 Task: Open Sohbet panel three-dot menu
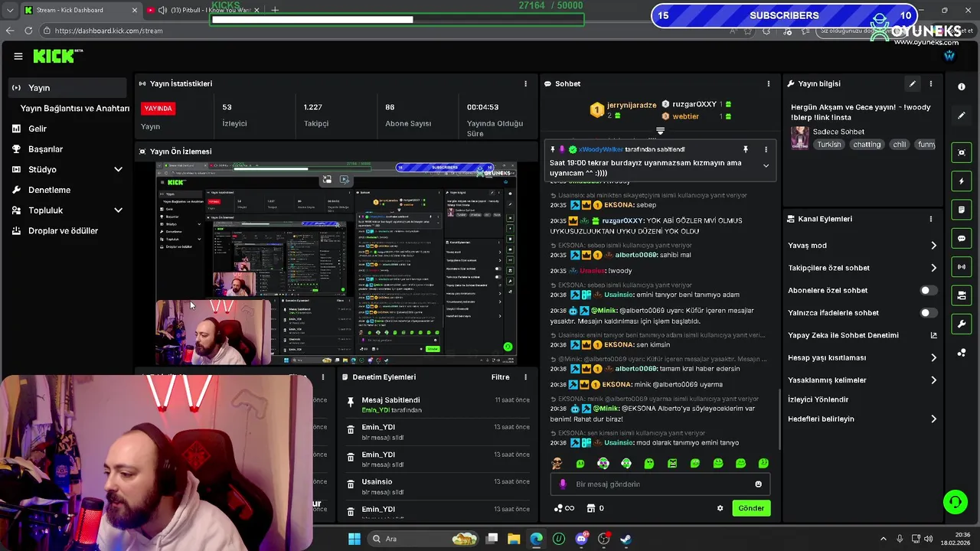coord(769,83)
